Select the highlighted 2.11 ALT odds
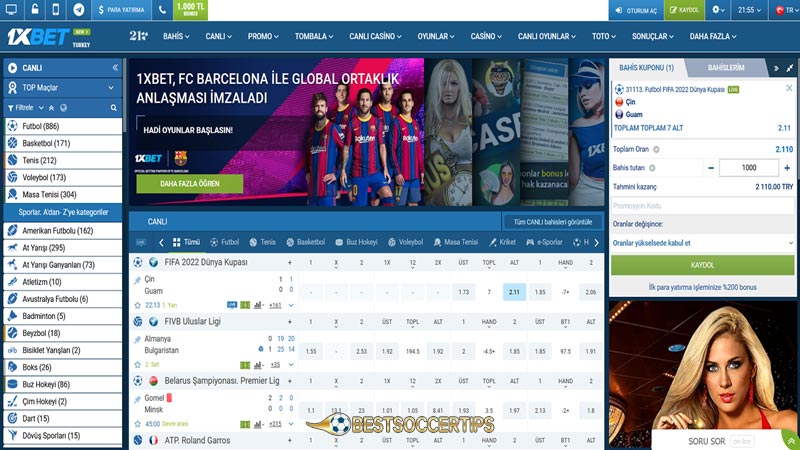Image resolution: width=800 pixels, height=450 pixels. click(514, 292)
